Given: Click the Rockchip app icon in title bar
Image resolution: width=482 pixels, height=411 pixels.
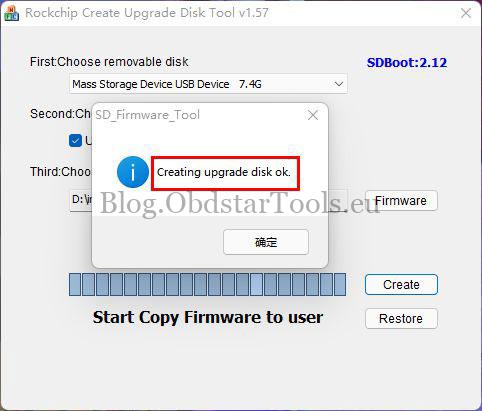Looking at the screenshot, I should [11, 13].
